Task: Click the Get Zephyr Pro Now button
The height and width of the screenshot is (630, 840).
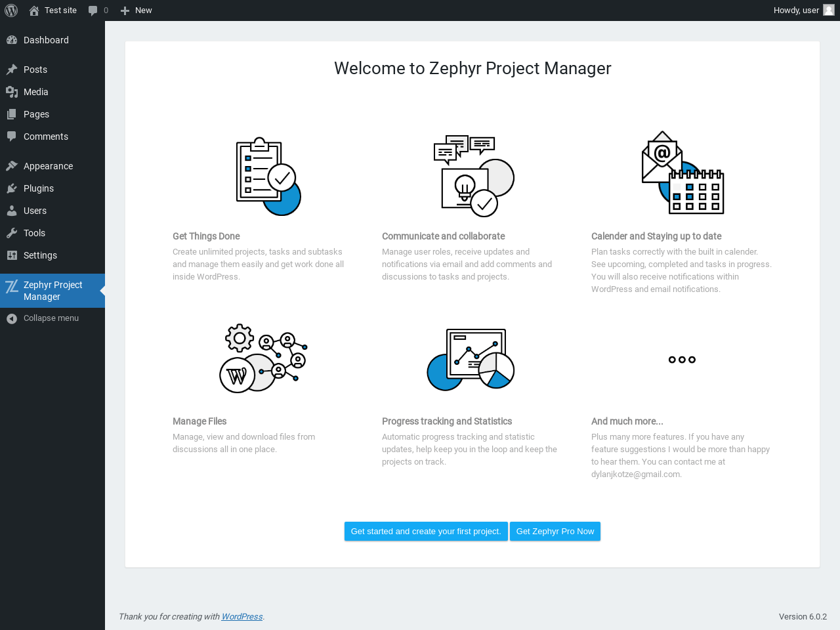Action: pos(555,532)
